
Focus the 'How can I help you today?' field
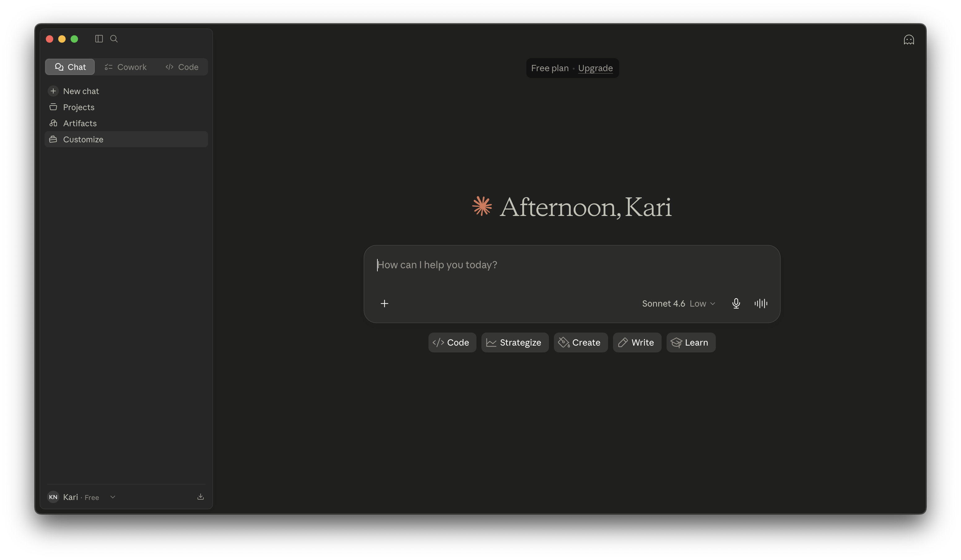coord(572,265)
